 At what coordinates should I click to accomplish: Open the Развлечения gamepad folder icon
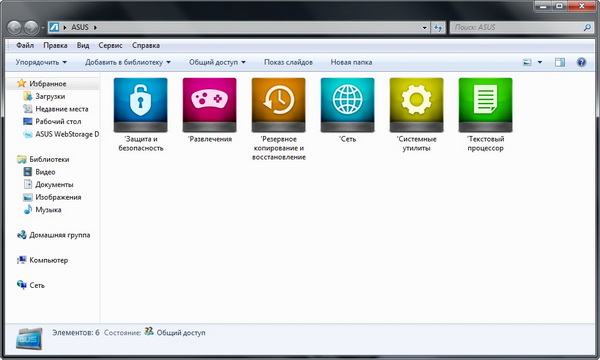[209, 105]
